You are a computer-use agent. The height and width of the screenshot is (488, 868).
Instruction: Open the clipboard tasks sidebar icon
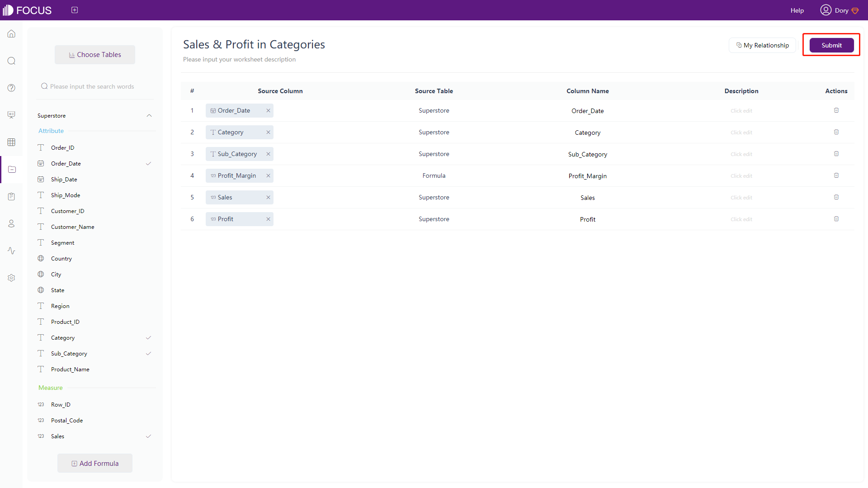[x=11, y=196]
